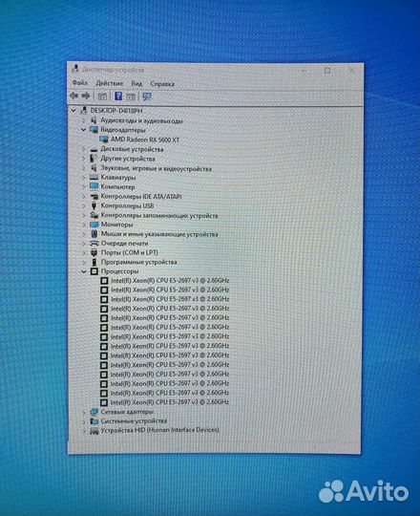Screen dimensions: 420x516
Task: Click the Очереди печати printer icon
Action: (94, 244)
